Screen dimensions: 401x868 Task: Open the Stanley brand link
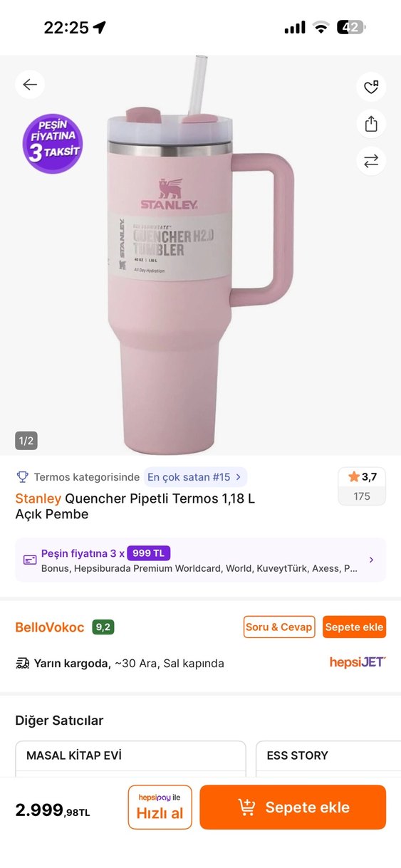coord(38,498)
